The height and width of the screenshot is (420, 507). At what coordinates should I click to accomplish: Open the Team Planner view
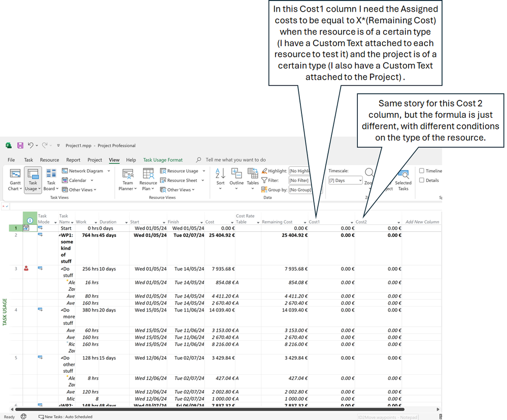click(127, 180)
